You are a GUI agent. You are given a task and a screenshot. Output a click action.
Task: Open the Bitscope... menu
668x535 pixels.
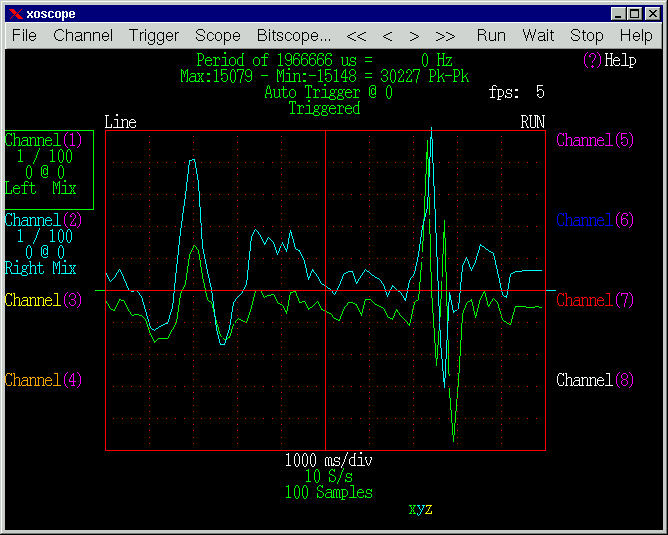[x=294, y=35]
